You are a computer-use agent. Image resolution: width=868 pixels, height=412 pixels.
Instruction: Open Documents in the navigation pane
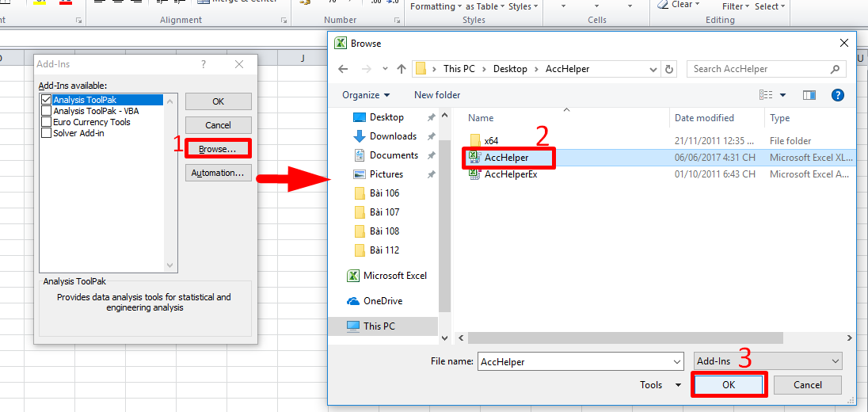[394, 155]
